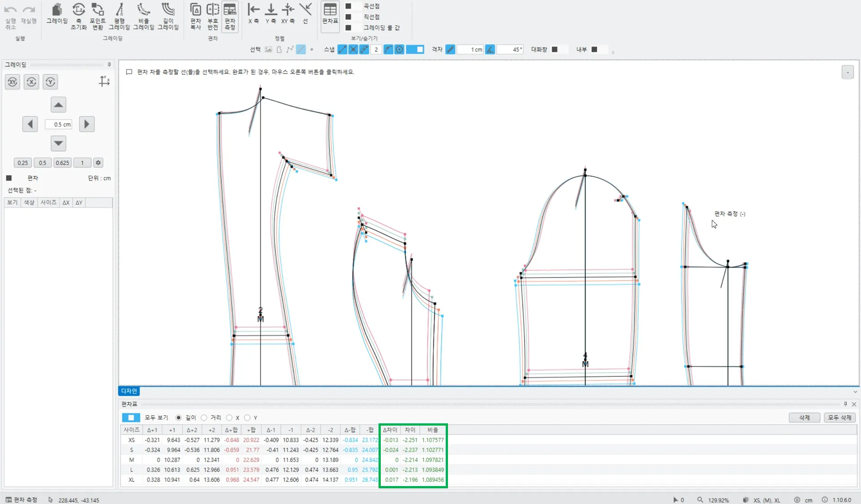The width and height of the screenshot is (861, 504).
Task: Open the step value settings gear
Action: (99, 163)
